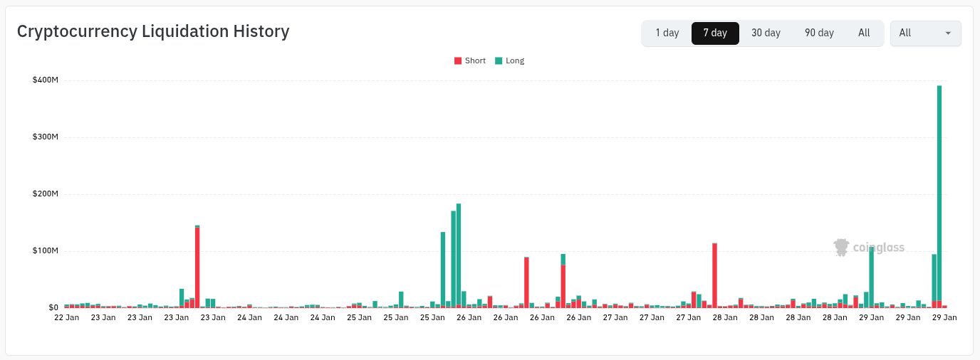
Task: Click the red bar on 28 Jan
Action: click(714, 275)
